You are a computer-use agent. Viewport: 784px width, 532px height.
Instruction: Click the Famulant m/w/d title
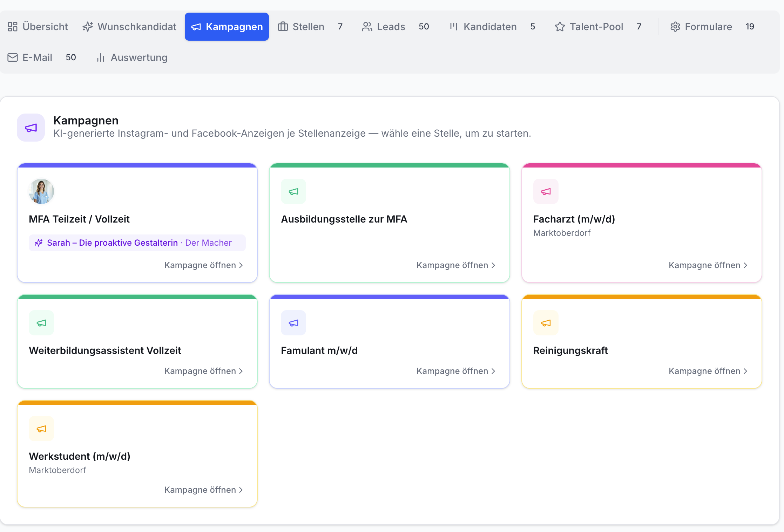pyautogui.click(x=319, y=350)
